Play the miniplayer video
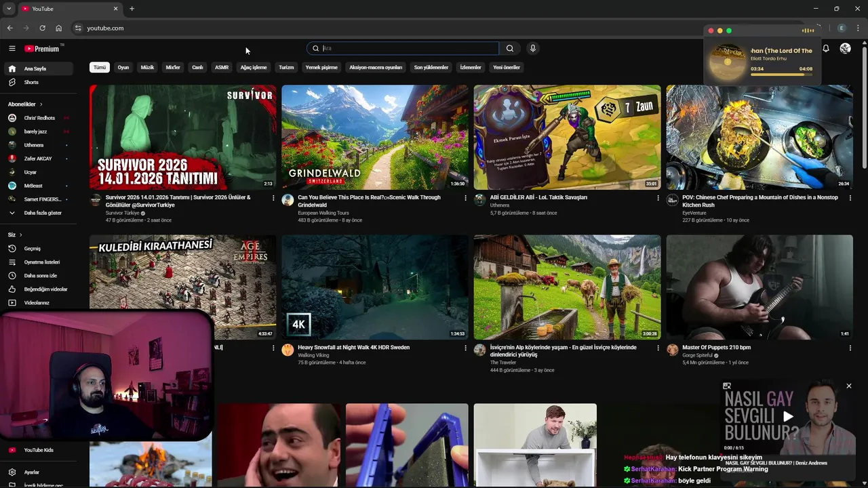 pos(787,417)
